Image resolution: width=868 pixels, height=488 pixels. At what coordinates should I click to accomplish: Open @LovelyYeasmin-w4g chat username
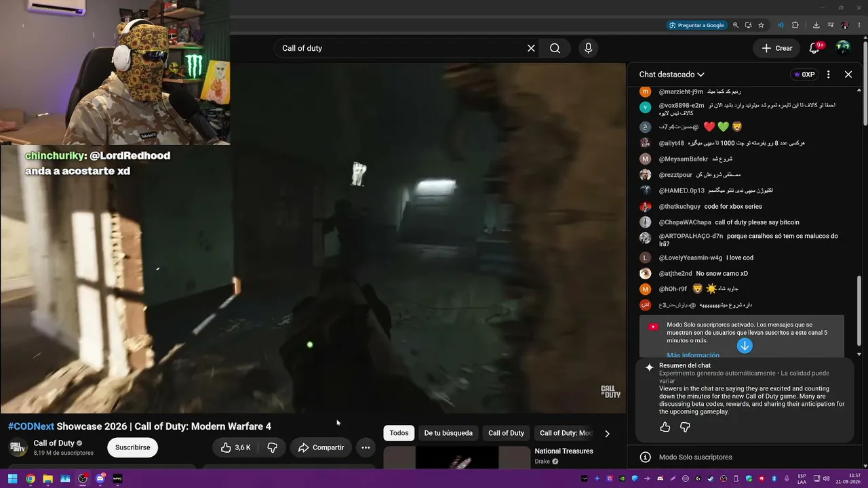click(x=690, y=258)
